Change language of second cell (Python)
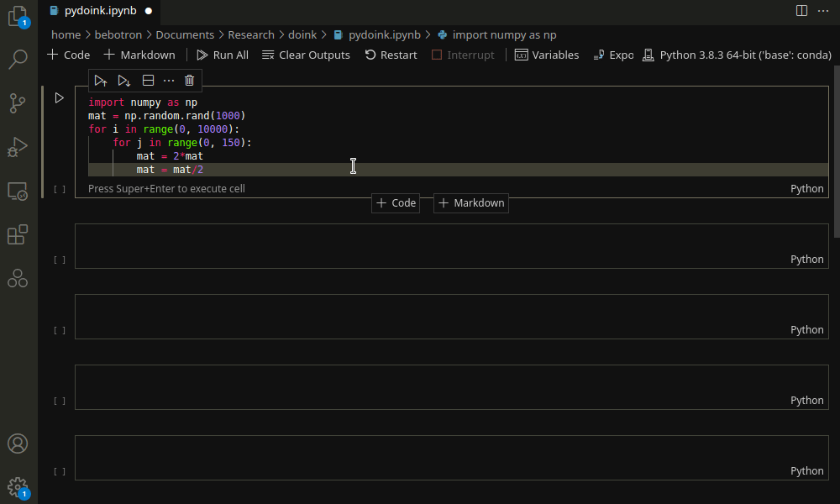This screenshot has width=840, height=504. [x=806, y=260]
